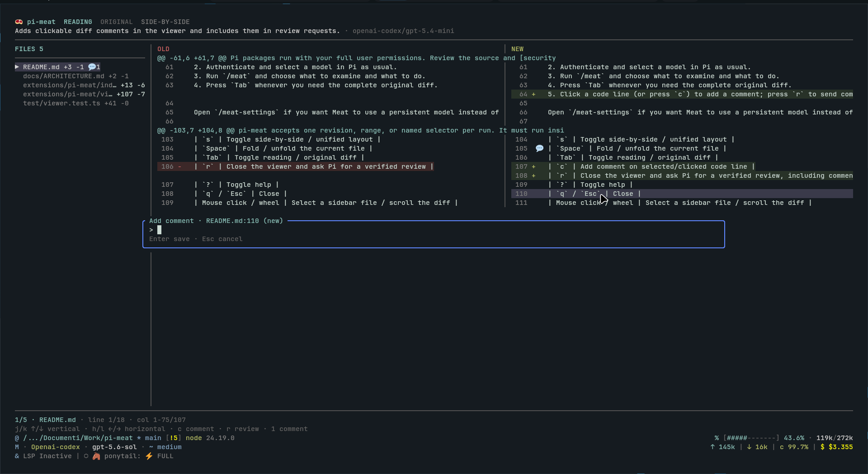Screen dimensions: 868x474
Task: Click the '1/5 · README.md' footer indicator
Action: coord(45,420)
